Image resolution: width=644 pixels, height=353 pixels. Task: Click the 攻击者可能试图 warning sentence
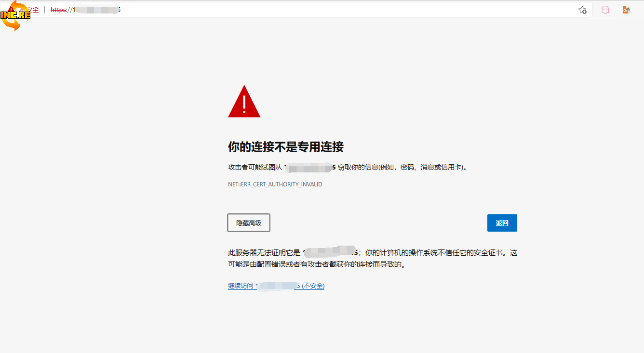coord(255,168)
